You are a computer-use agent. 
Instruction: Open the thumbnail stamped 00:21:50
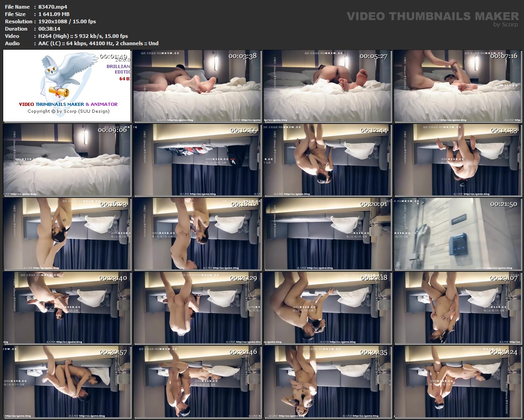click(x=458, y=234)
